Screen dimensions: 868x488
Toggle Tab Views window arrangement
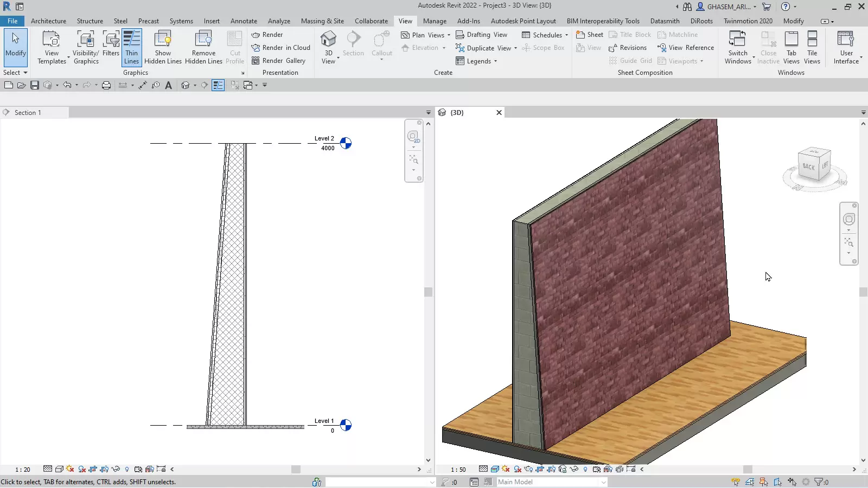[x=791, y=47]
